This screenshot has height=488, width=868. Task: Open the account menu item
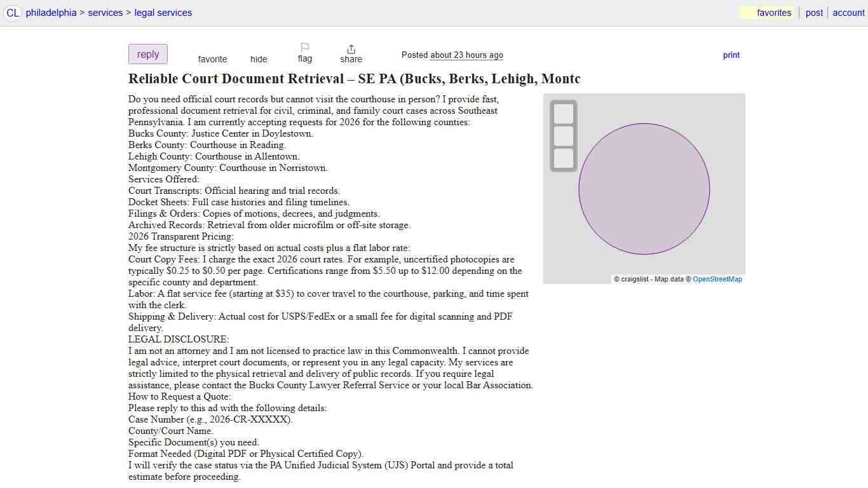(848, 12)
